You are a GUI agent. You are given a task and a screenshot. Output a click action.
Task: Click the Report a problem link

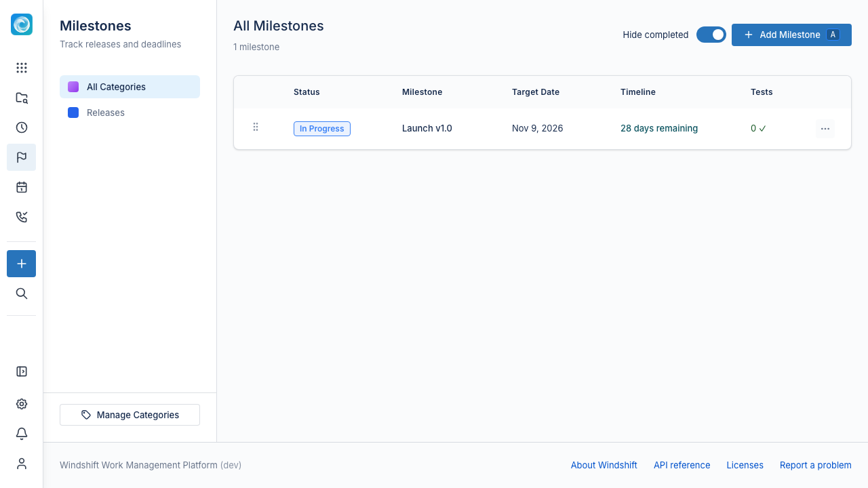816,465
